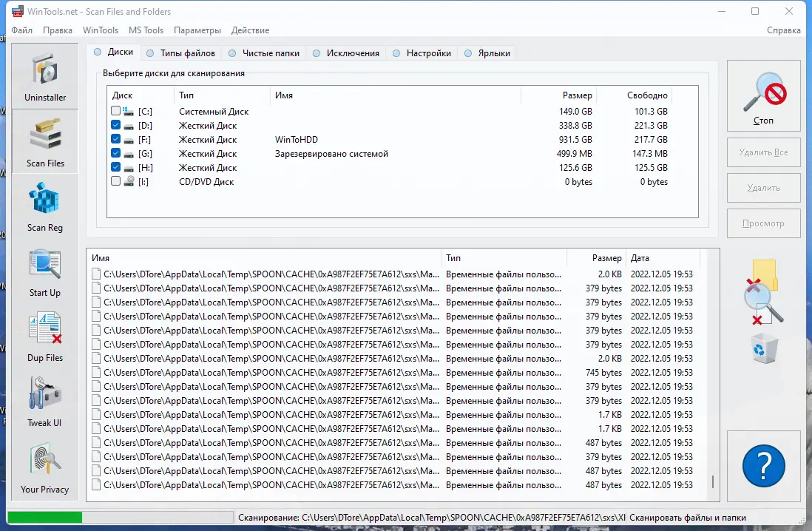Click the Сканировать файлы и папки status text
Screen dimensions: 812x531
(x=687, y=517)
